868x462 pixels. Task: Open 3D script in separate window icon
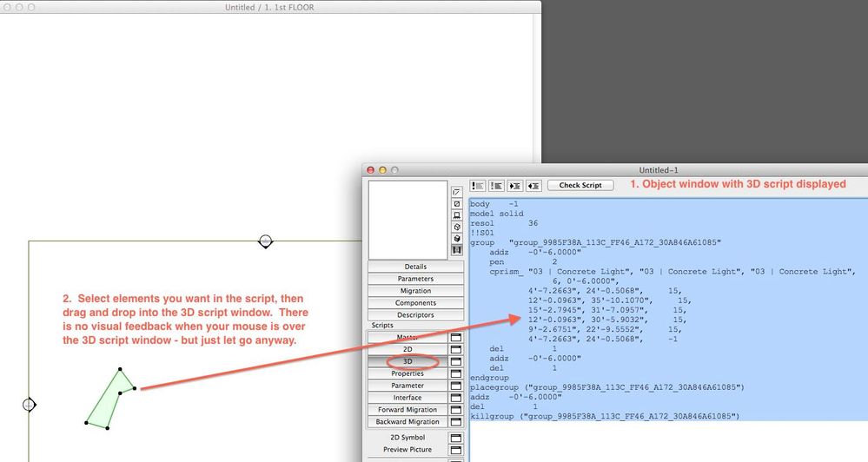click(455, 361)
